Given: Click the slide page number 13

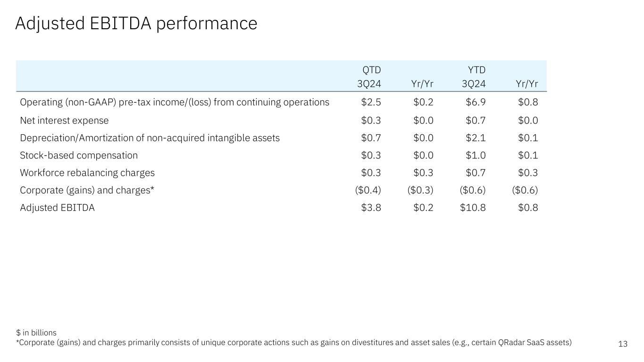Looking at the screenshot, I should coord(623,344).
